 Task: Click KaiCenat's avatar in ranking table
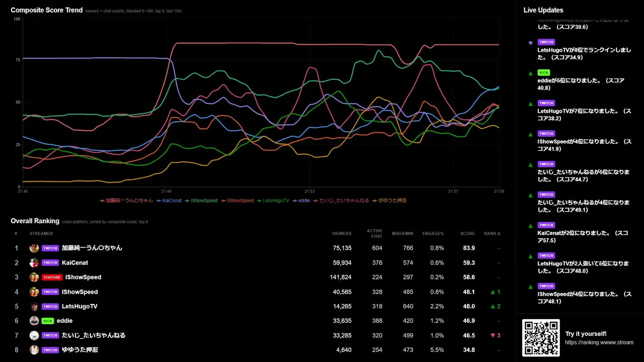coord(34,262)
